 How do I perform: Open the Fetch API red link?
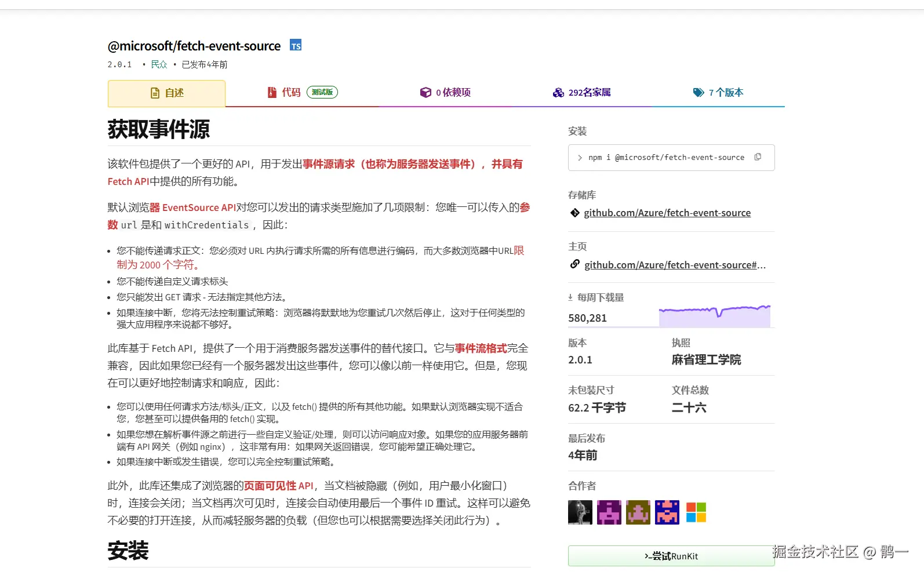tap(129, 181)
